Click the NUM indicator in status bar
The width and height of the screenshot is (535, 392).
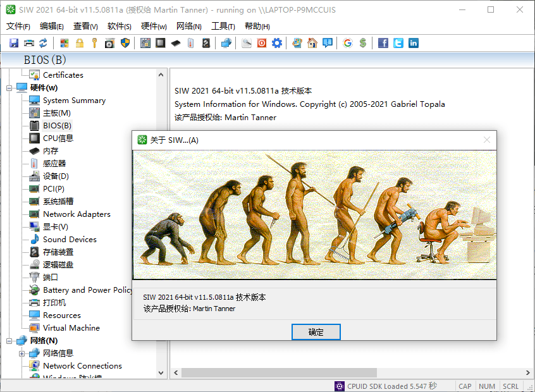[x=487, y=386]
